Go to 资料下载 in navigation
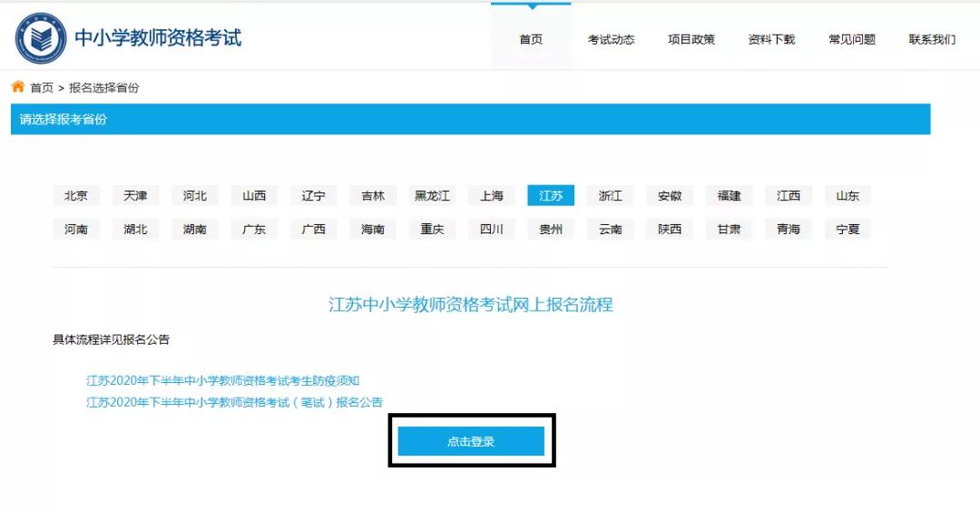 [771, 39]
